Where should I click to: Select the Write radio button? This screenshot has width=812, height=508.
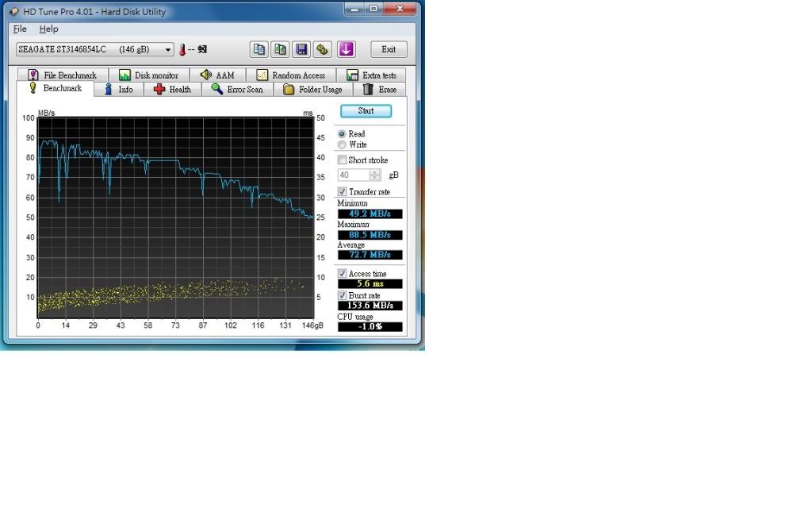coord(342,144)
